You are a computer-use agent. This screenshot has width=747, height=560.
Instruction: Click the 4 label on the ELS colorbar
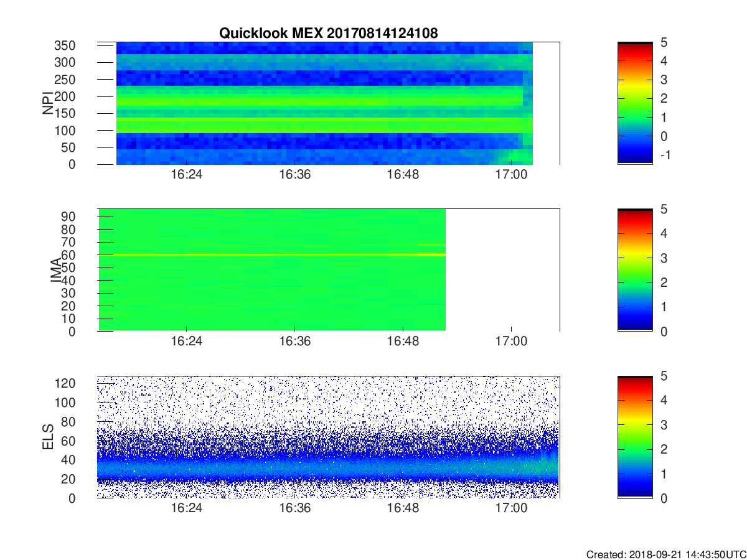664,400
